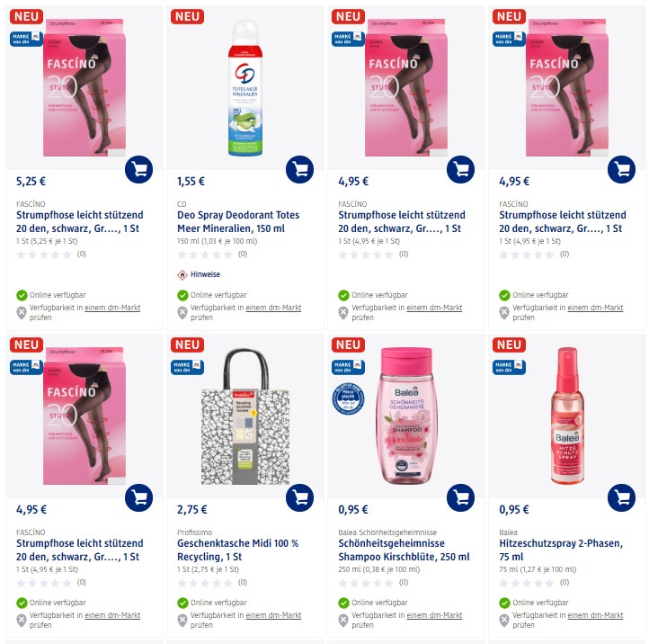Screen dimensions: 649x644
Task: Open CD Deo Spray bottle image
Action: [245, 88]
